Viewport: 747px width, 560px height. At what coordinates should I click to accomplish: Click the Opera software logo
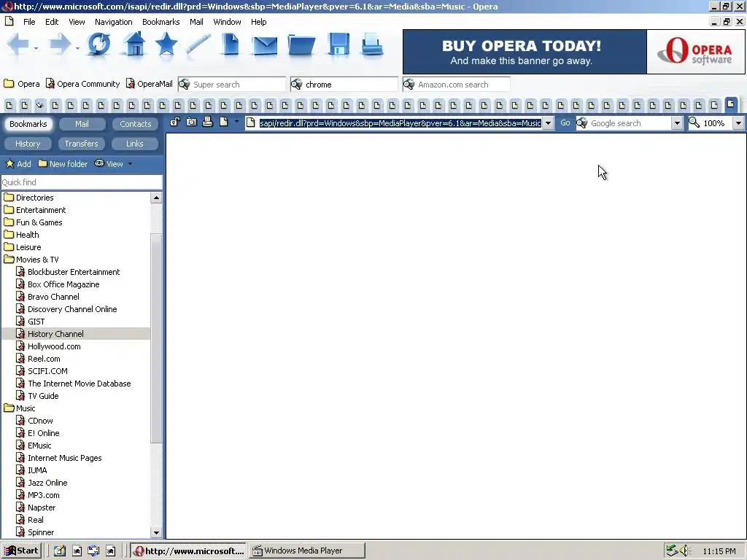point(695,52)
